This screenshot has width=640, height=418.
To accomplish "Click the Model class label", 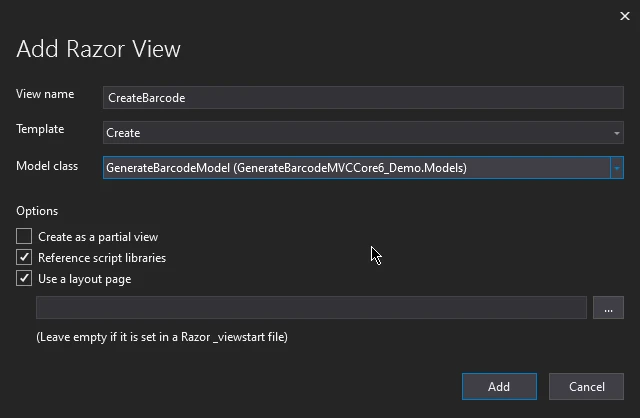I will click(x=47, y=165).
